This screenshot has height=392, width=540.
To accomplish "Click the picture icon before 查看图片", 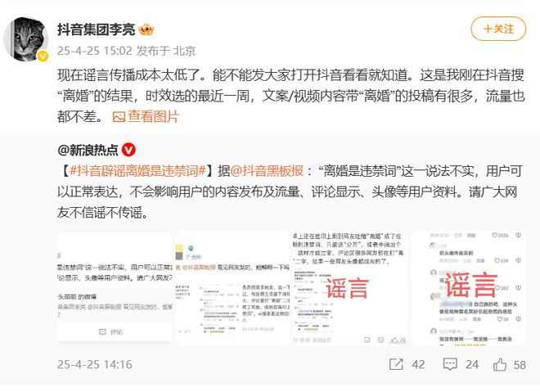I will pyautogui.click(x=119, y=117).
